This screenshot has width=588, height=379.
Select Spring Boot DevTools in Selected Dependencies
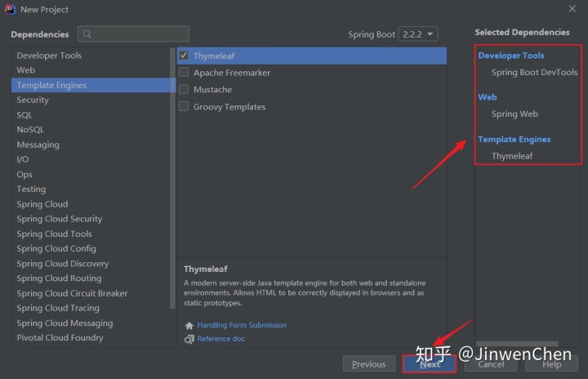(x=534, y=72)
